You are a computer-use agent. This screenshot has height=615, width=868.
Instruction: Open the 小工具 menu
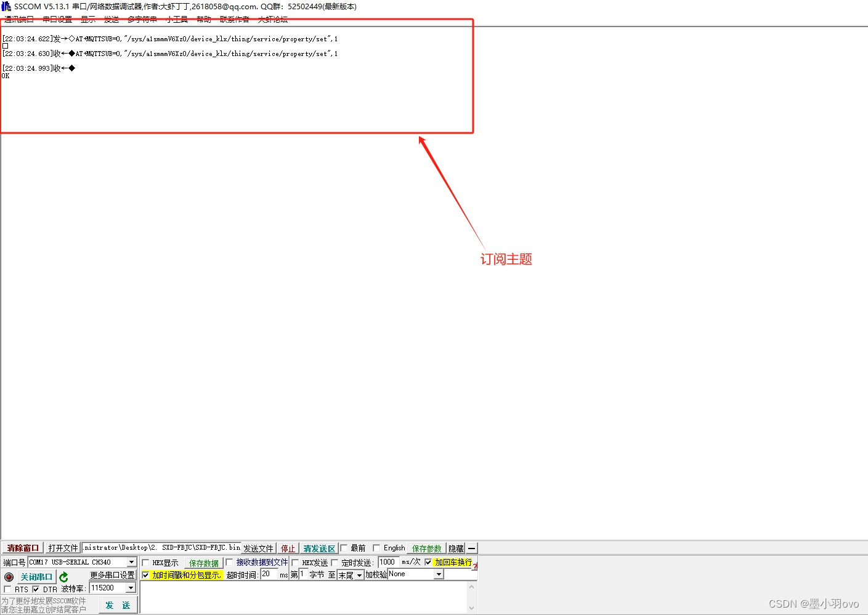177,20
